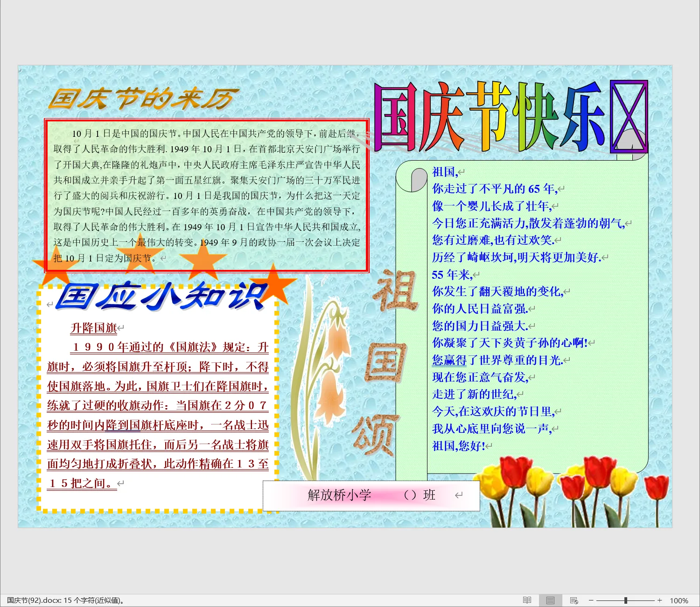Click the line 您的国力日益强大.

(480, 326)
